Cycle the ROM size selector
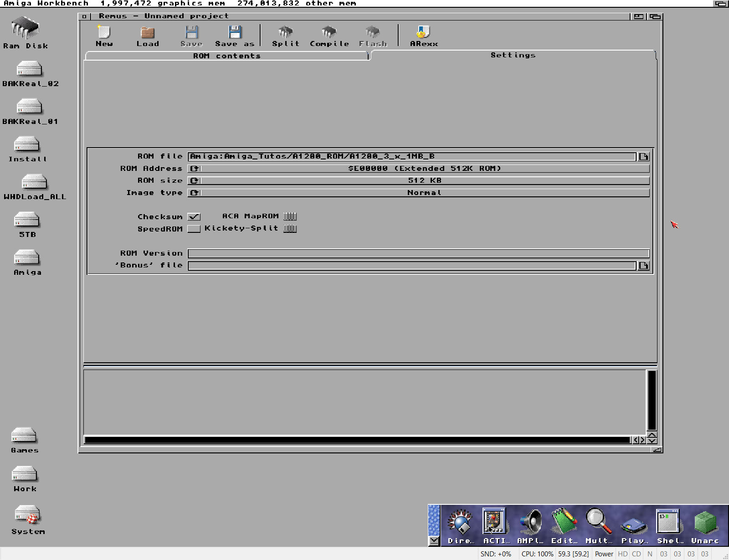The image size is (729, 560). [418, 181]
